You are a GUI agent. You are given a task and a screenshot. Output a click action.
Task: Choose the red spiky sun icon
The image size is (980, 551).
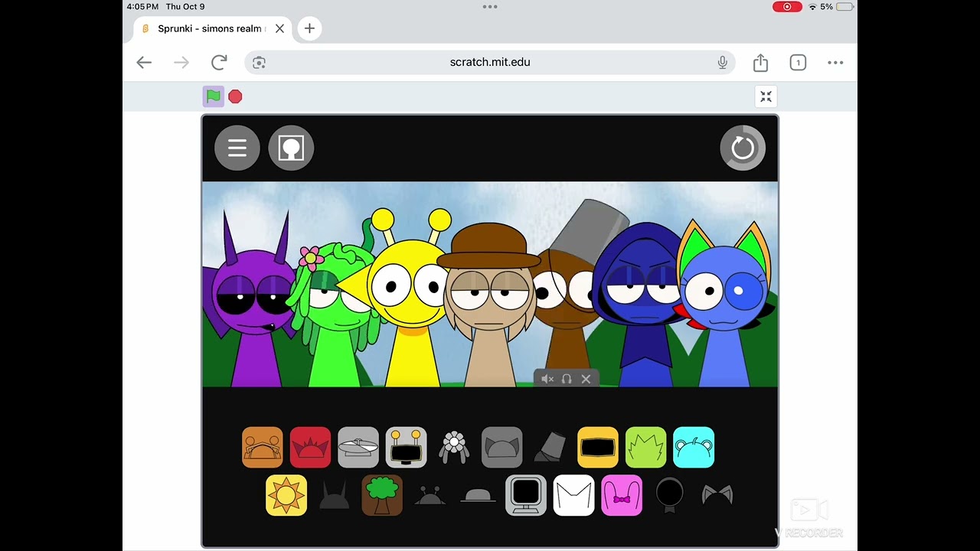coord(310,447)
